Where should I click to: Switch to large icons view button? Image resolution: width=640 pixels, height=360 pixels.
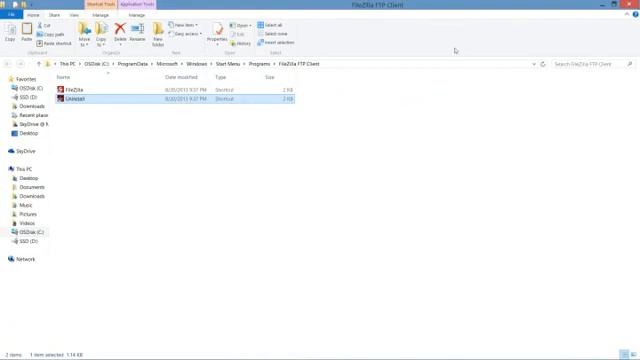point(633,354)
